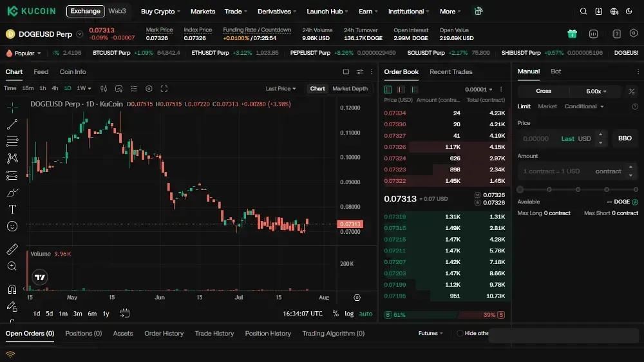
Task: Click the Price input field
Action: (x=562, y=138)
